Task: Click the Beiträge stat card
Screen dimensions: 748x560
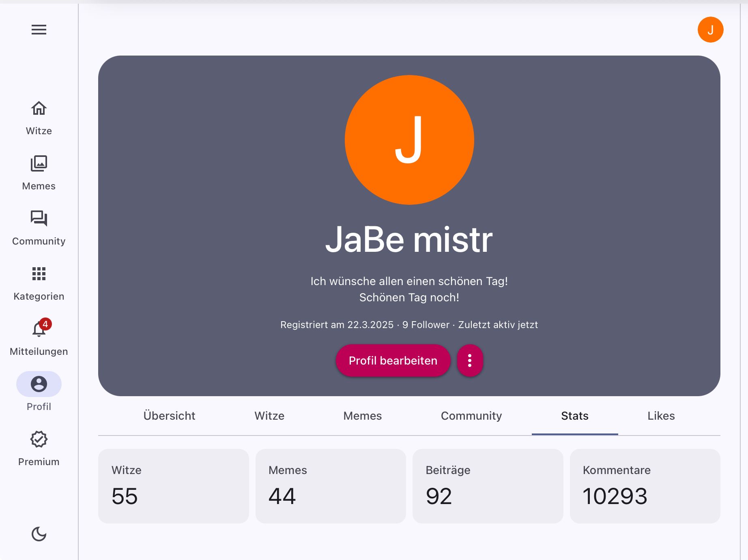Action: pos(488,486)
